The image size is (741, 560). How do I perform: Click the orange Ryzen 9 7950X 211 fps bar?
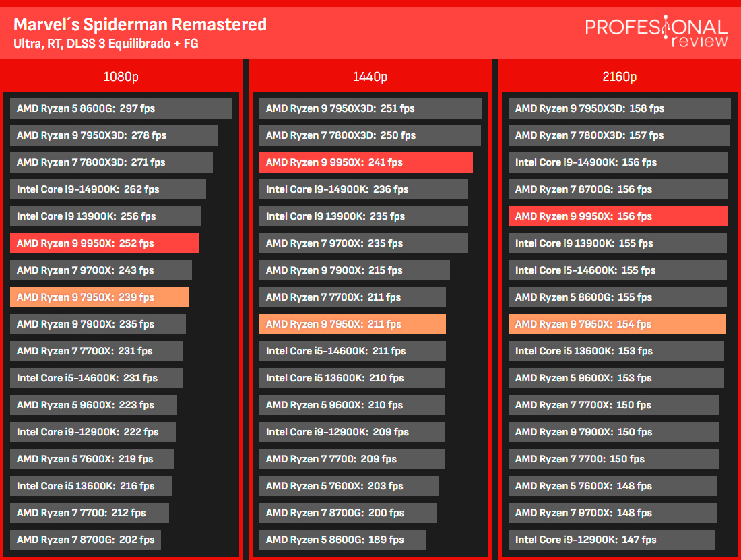tap(352, 323)
